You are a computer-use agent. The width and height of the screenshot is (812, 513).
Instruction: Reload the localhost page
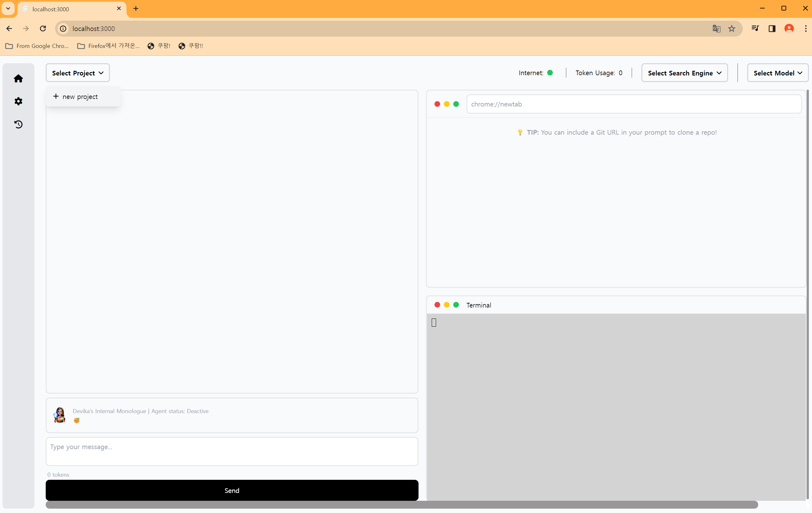[43, 29]
